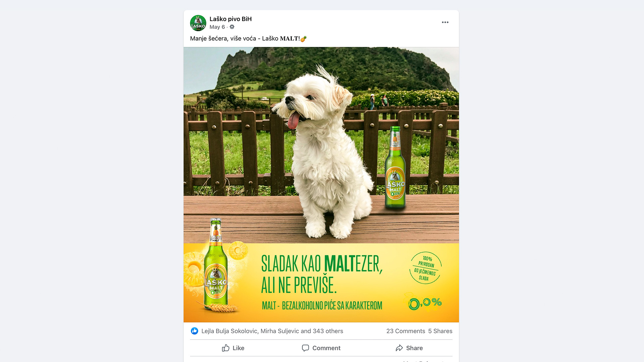Image resolution: width=644 pixels, height=362 pixels.
Task: Click the speech bubble Comment icon
Action: click(305, 348)
